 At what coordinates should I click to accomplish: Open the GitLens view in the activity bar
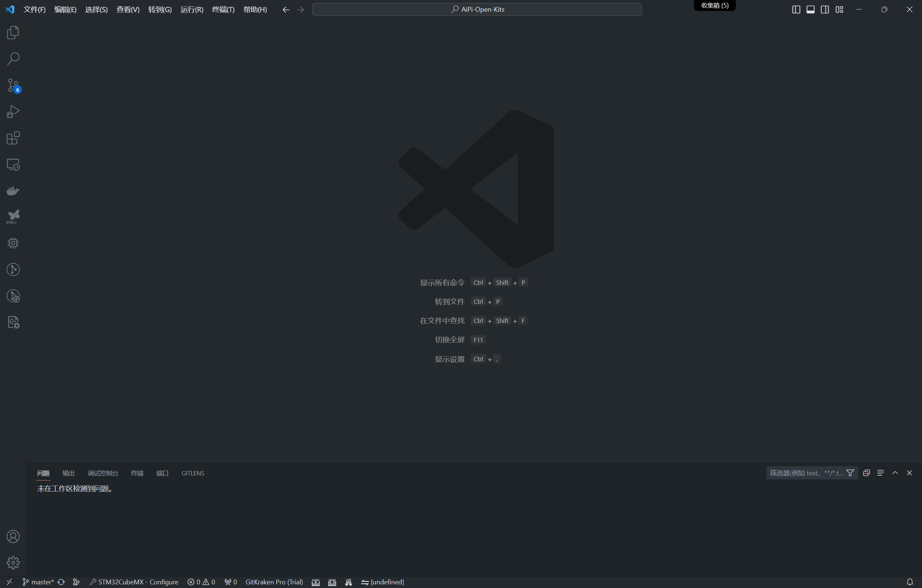click(x=13, y=270)
